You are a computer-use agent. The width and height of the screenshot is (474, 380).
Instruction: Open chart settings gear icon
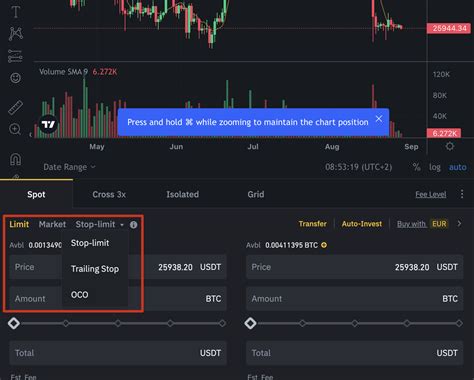pos(450,146)
